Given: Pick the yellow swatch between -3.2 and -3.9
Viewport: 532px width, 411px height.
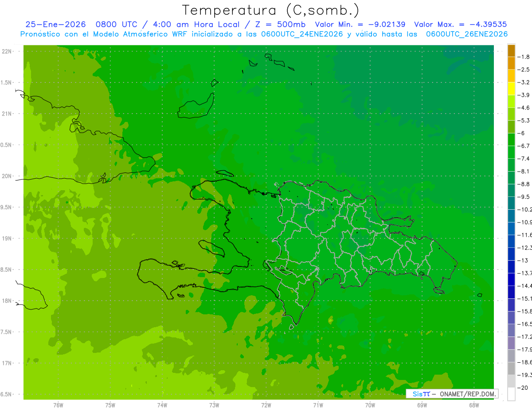Looking at the screenshot, I should pyautogui.click(x=511, y=89).
